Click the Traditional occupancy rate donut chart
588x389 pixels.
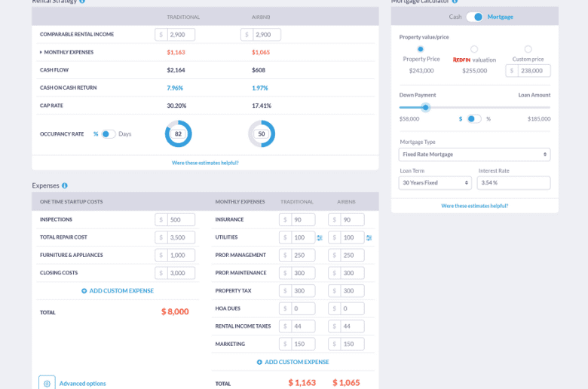179,134
